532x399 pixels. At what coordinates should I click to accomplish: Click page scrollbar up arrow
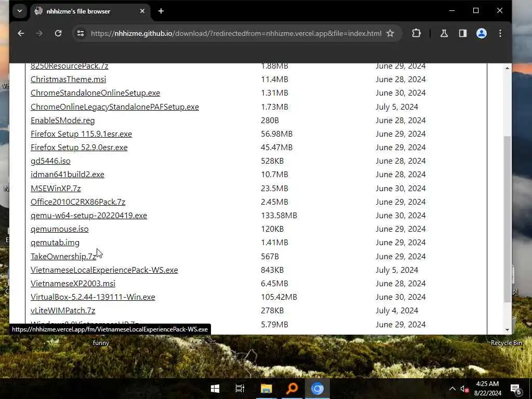(x=507, y=68)
